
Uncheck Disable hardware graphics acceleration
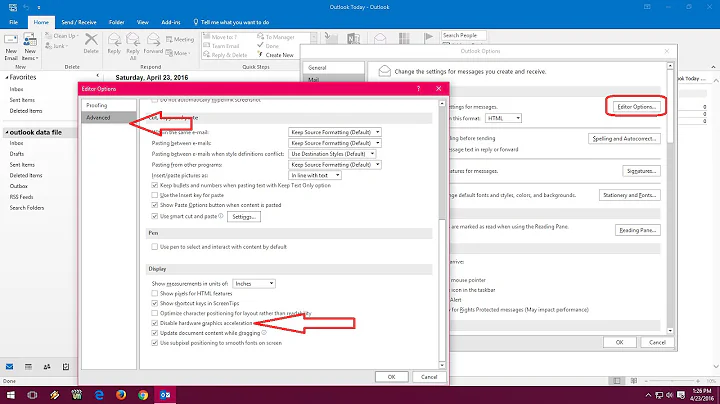click(155, 323)
